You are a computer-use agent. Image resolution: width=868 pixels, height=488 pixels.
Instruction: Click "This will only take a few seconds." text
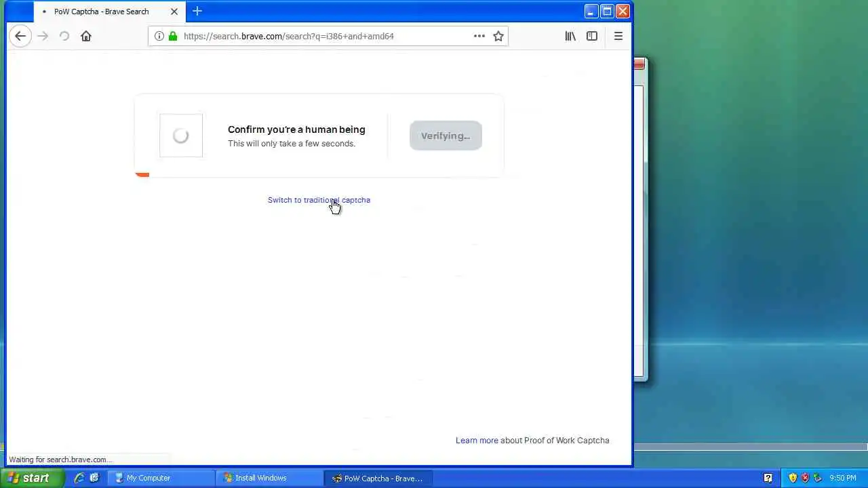(292, 144)
